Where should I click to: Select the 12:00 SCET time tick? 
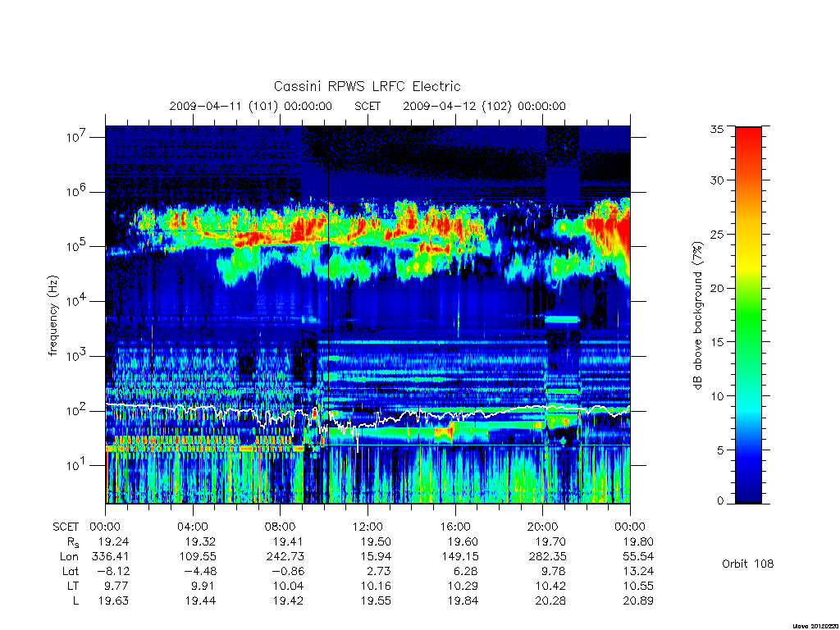coord(367,527)
